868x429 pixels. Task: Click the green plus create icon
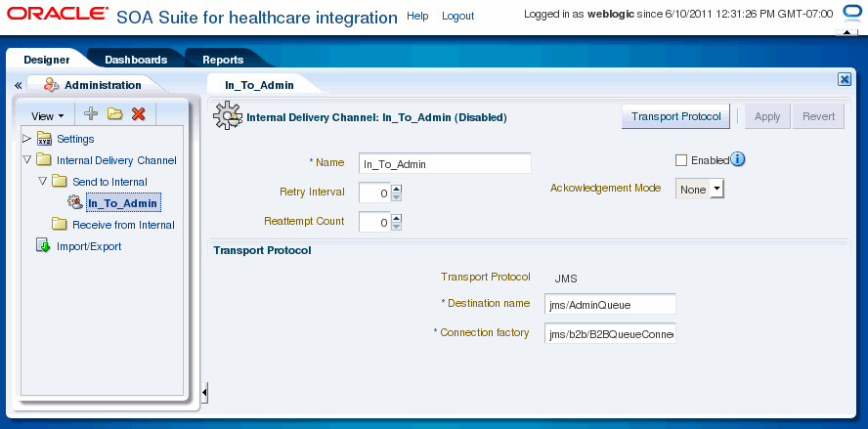pos(91,114)
